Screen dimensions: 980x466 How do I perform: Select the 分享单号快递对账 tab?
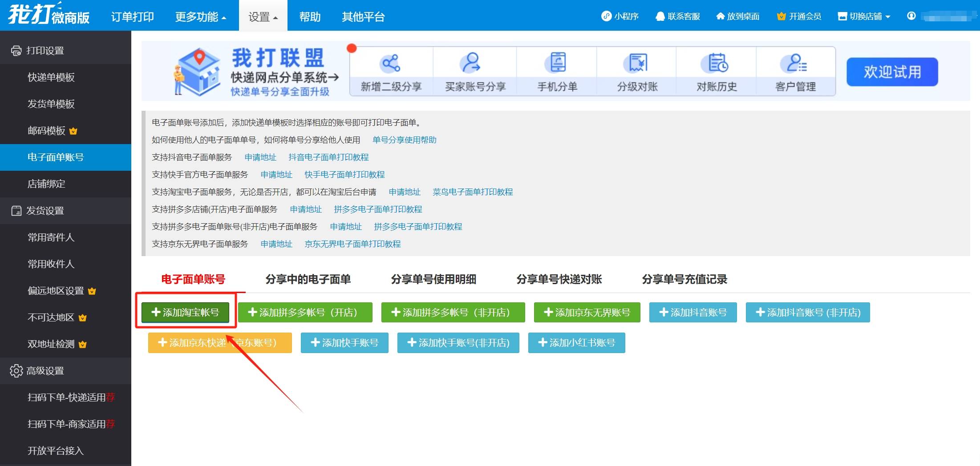[x=559, y=279]
